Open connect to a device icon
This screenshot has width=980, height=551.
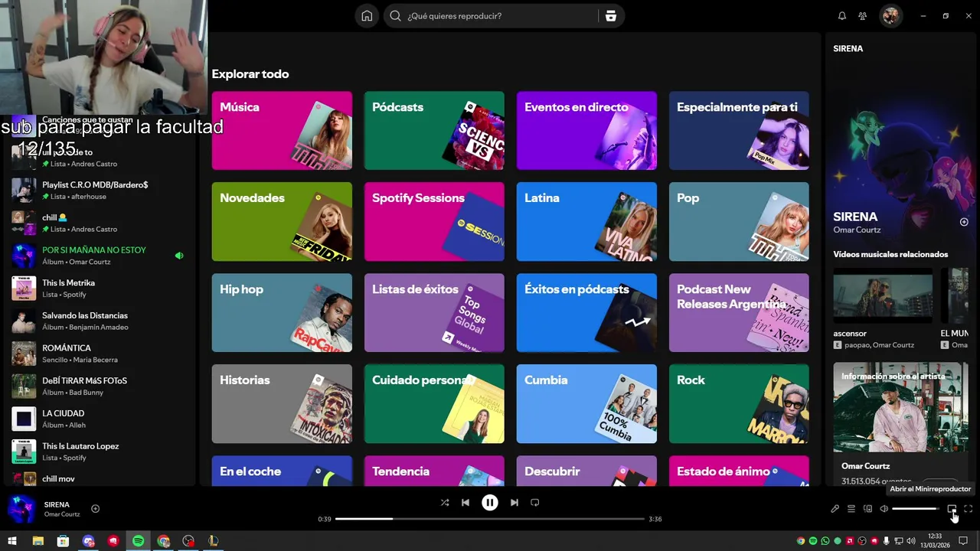[867, 509]
